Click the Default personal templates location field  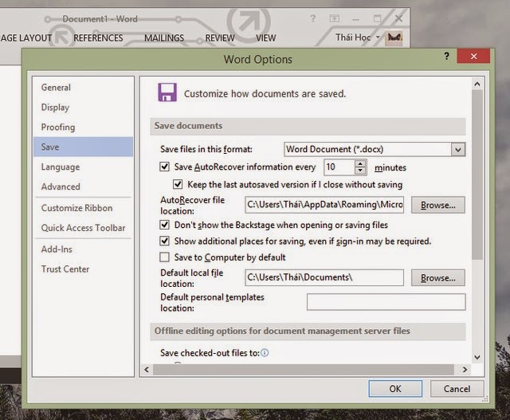[x=386, y=302]
